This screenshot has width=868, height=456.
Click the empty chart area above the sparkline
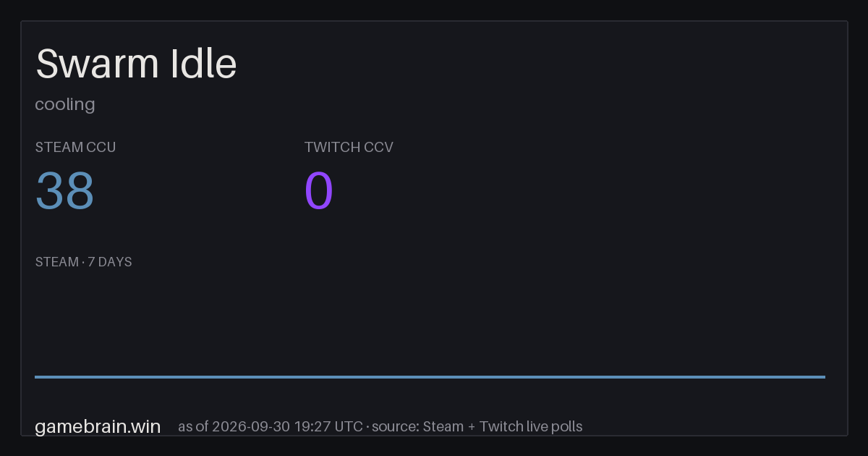[430, 322]
